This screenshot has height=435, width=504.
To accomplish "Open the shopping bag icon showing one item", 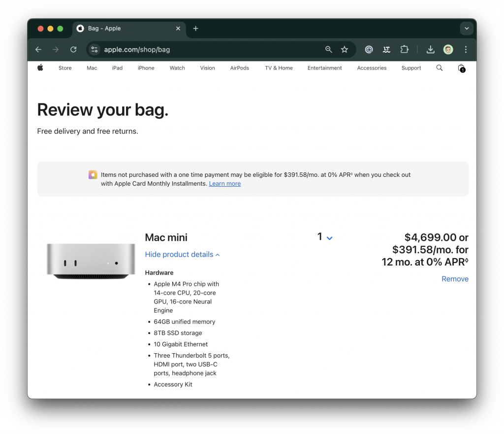I will pyautogui.click(x=461, y=68).
